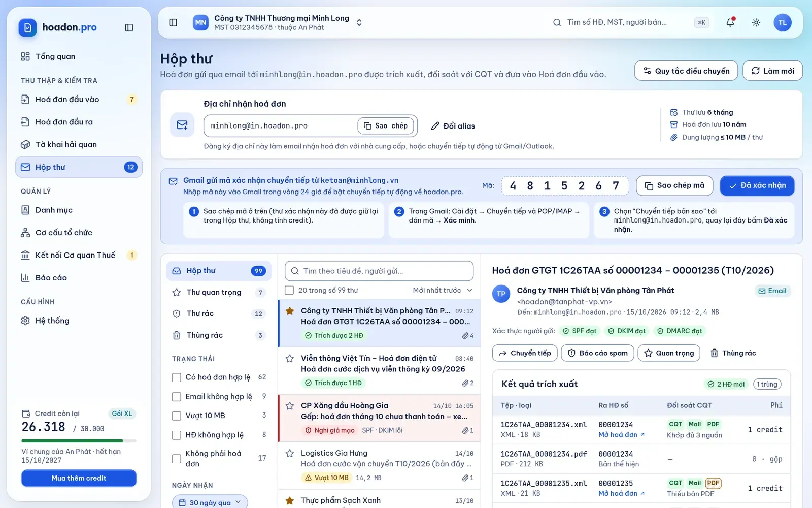Select all with '20 trong số 99 thư' checkbox

[x=289, y=290]
